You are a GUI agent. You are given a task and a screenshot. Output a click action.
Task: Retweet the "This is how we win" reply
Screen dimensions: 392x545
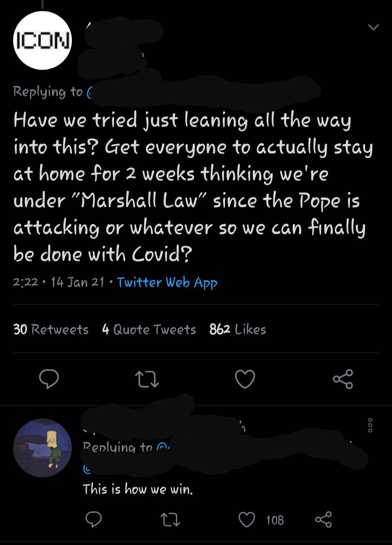point(170,520)
